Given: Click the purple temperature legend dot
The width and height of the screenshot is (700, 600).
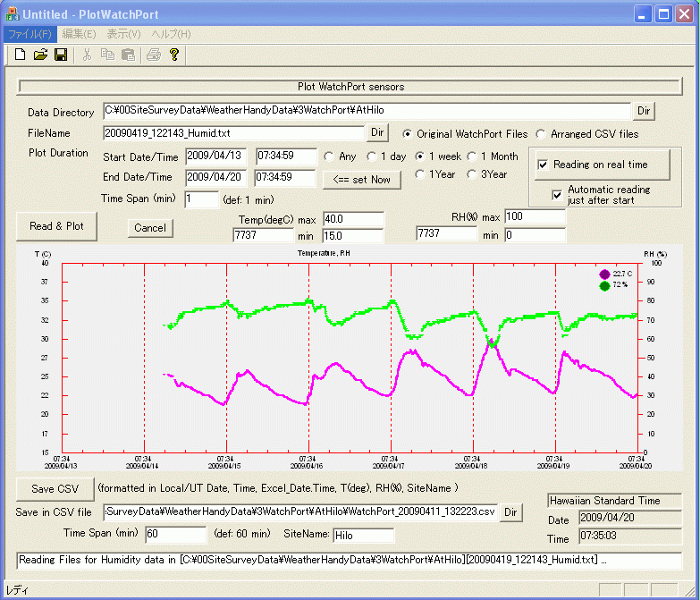Looking at the screenshot, I should (604, 274).
